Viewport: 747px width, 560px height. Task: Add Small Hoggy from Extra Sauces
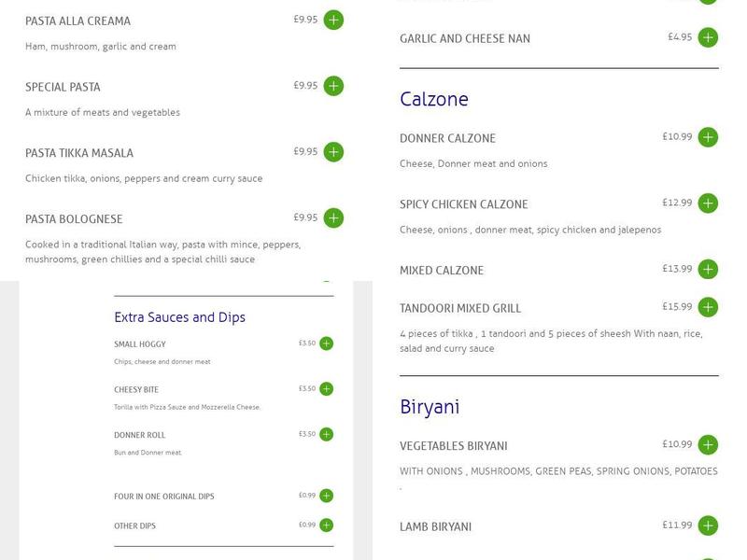324,344
